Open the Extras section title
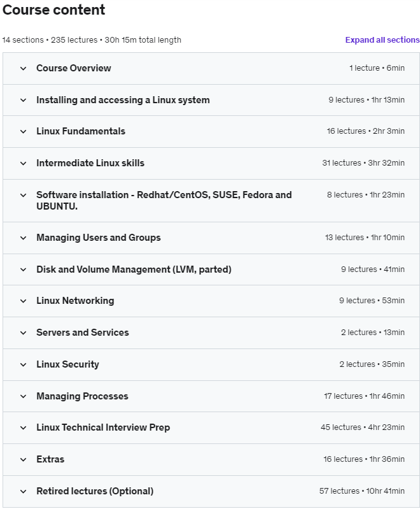420x509 pixels. pyautogui.click(x=50, y=459)
